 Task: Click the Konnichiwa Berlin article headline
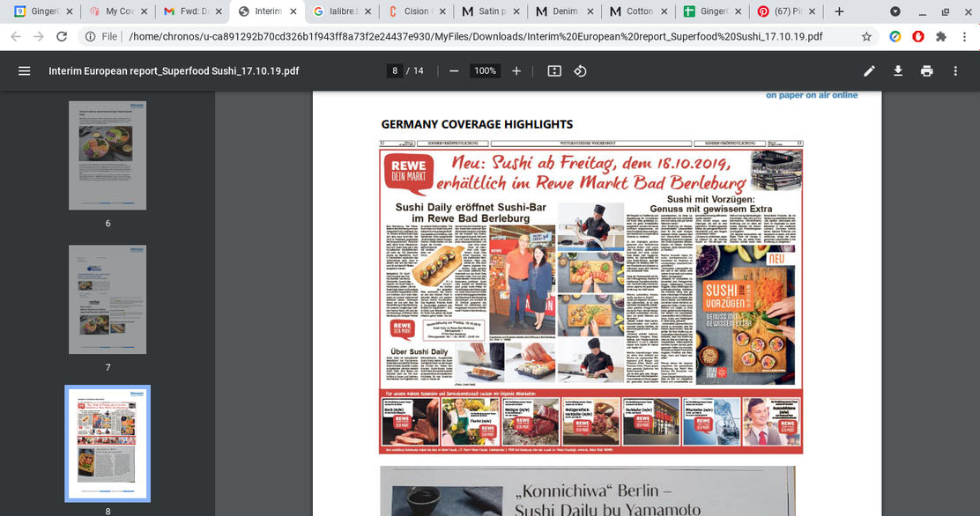click(x=607, y=500)
